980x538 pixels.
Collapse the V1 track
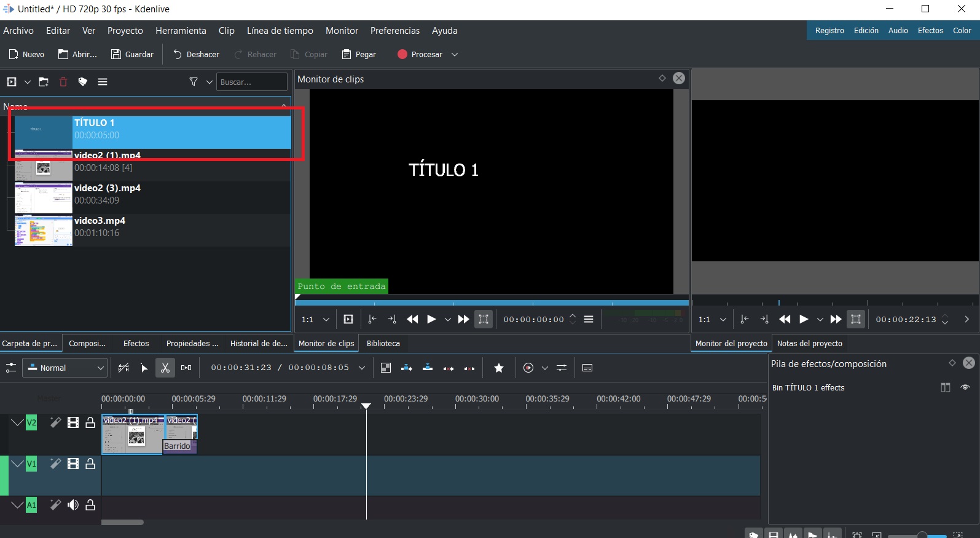point(17,464)
